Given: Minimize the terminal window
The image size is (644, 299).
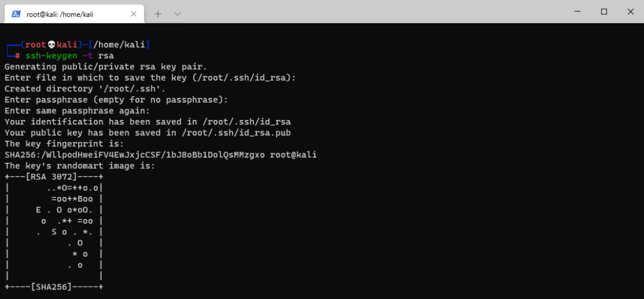Looking at the screenshot, I should [x=577, y=11].
